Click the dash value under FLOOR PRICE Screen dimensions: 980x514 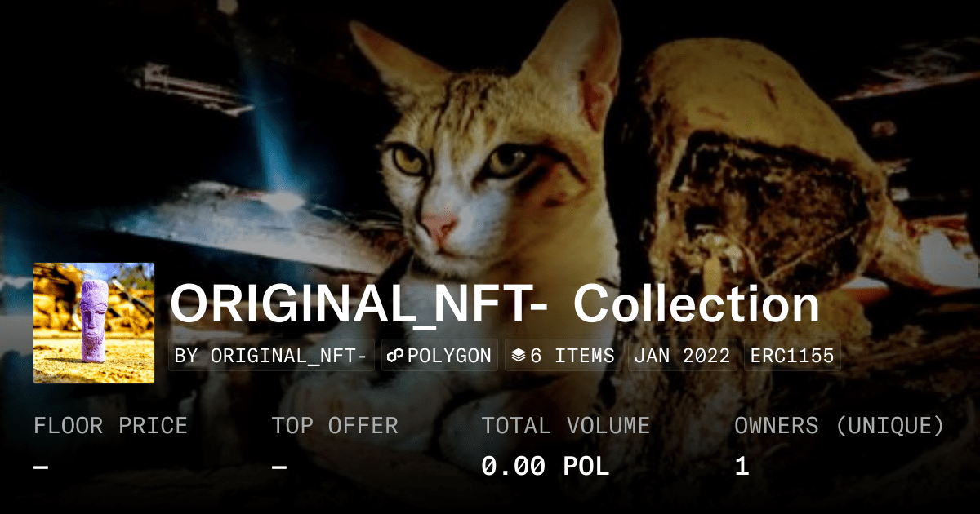click(41, 467)
